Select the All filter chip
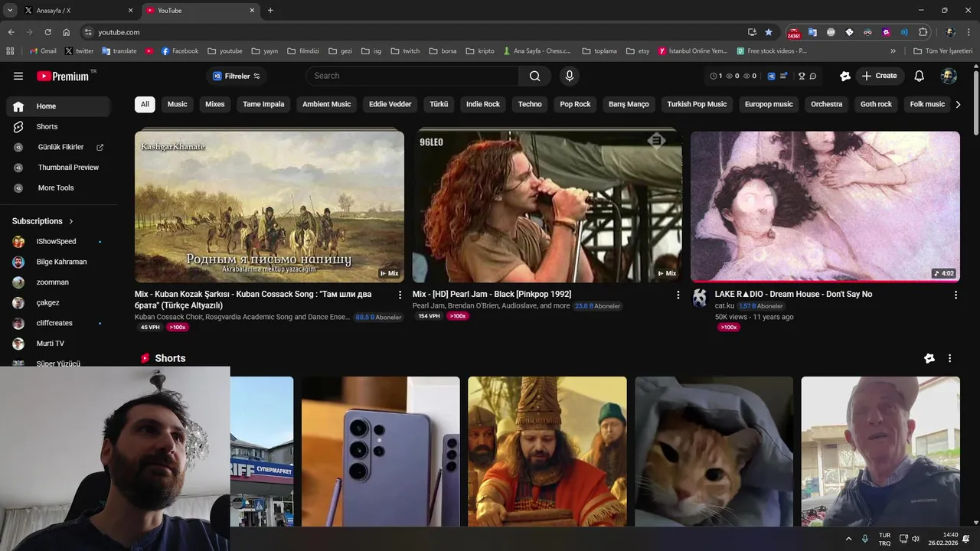 click(x=145, y=104)
